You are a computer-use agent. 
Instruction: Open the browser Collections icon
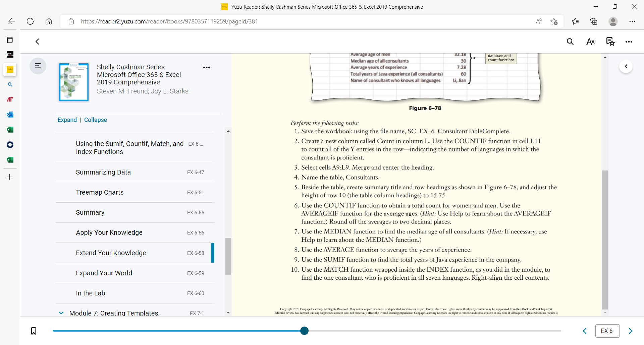(x=594, y=21)
